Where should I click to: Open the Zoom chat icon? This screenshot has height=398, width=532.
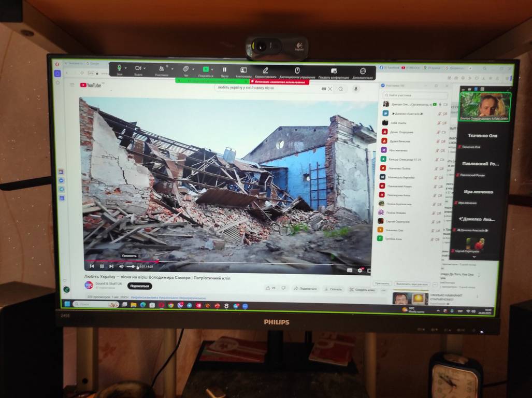point(185,69)
